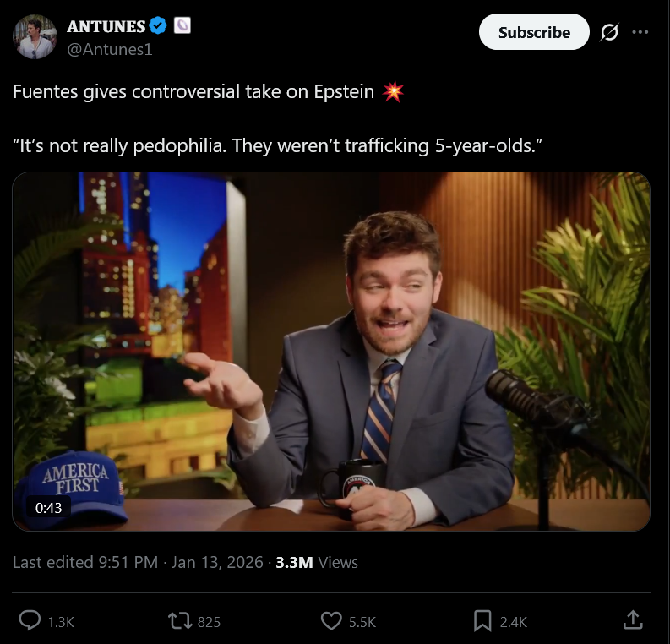Screen dimensions: 670x644
Task: Subscribe to ANTUNES account
Action: (x=534, y=32)
